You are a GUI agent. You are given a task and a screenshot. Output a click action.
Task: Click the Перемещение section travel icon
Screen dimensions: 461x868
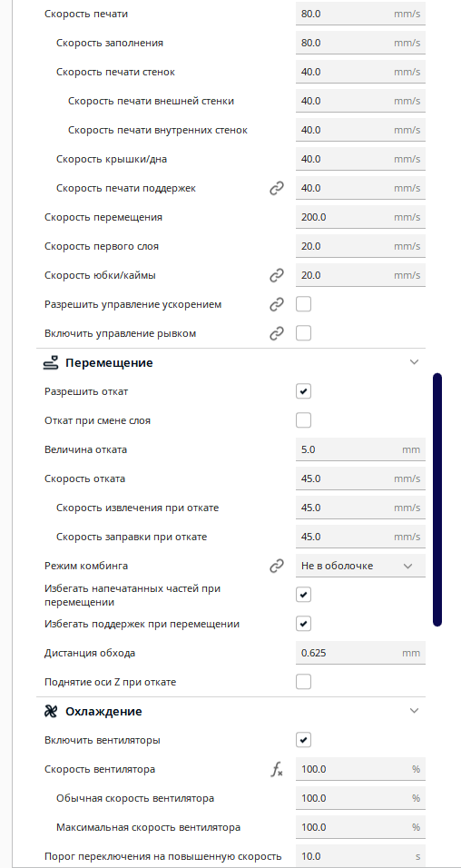tap(50, 362)
